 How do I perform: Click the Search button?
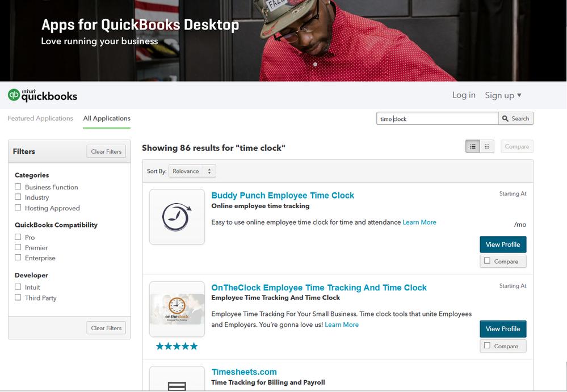point(516,119)
